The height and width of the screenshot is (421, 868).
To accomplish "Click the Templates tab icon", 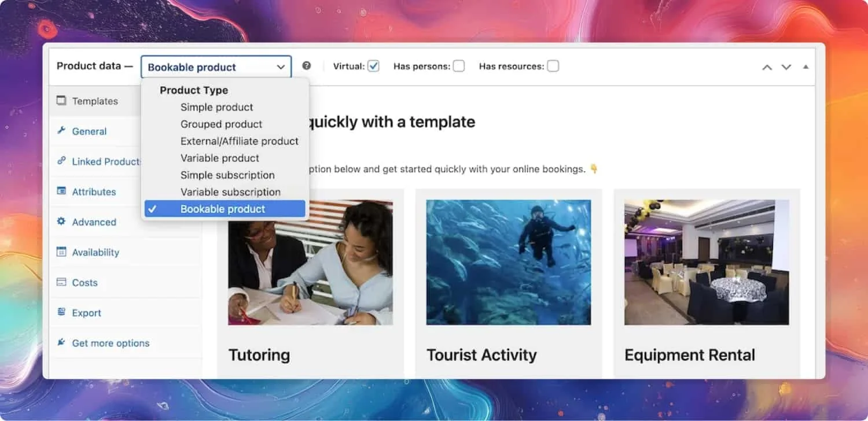I will [61, 101].
